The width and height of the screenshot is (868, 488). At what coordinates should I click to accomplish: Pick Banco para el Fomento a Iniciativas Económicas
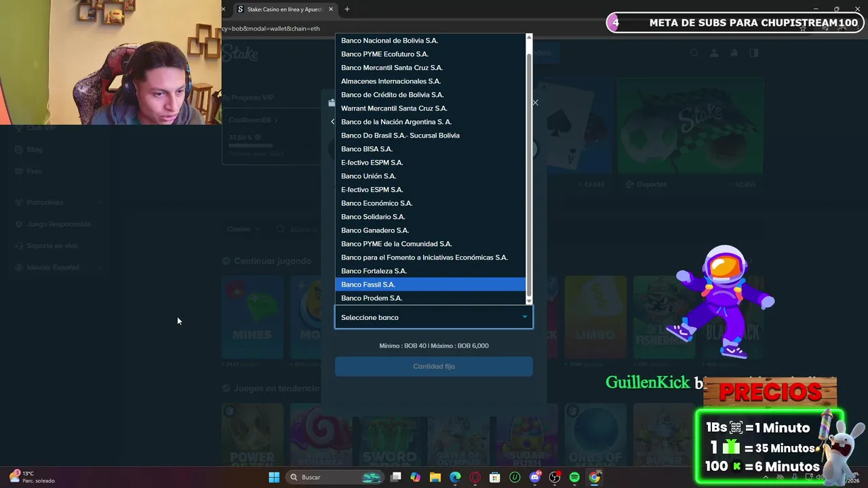tap(430, 258)
